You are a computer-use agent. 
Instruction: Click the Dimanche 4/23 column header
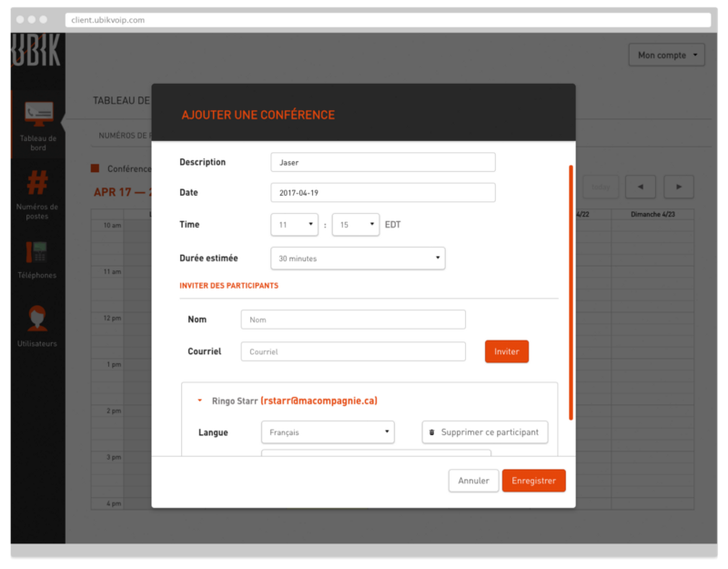coord(652,214)
